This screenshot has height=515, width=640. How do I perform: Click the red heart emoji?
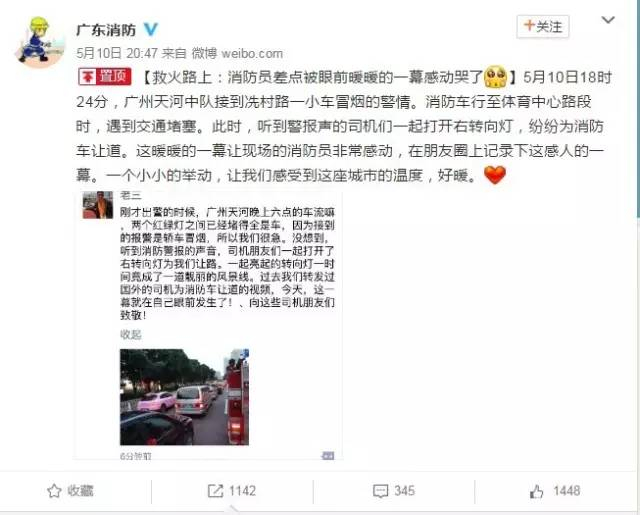click(495, 175)
